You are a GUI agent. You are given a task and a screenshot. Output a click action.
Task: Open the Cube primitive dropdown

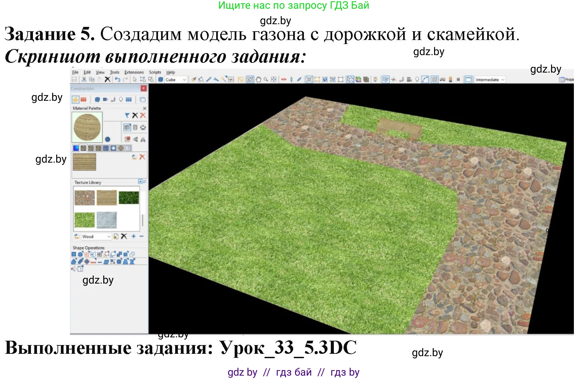(x=184, y=80)
